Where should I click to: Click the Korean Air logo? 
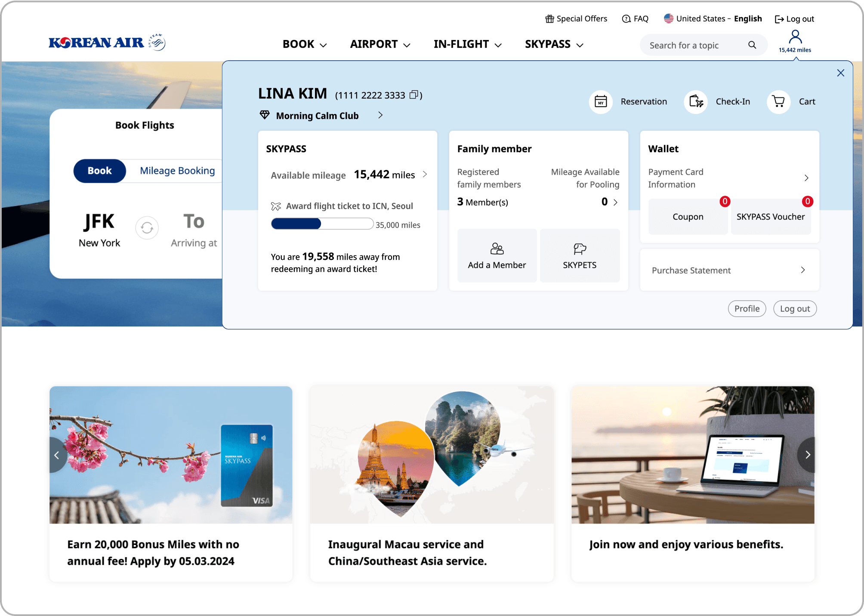107,43
